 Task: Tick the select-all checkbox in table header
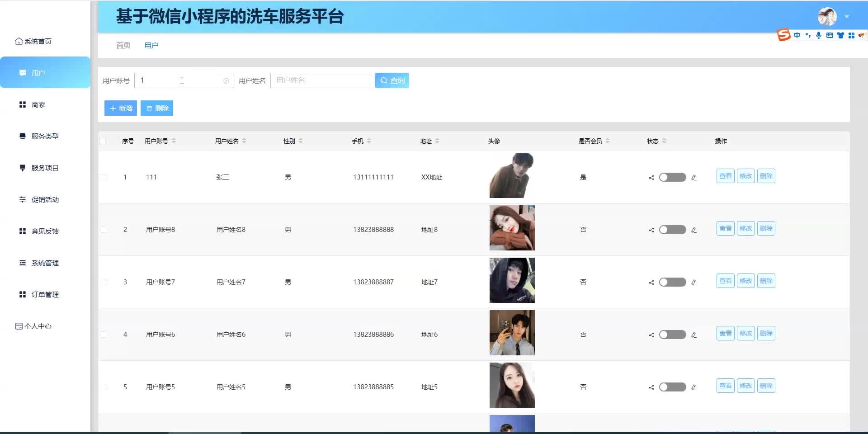pos(103,141)
